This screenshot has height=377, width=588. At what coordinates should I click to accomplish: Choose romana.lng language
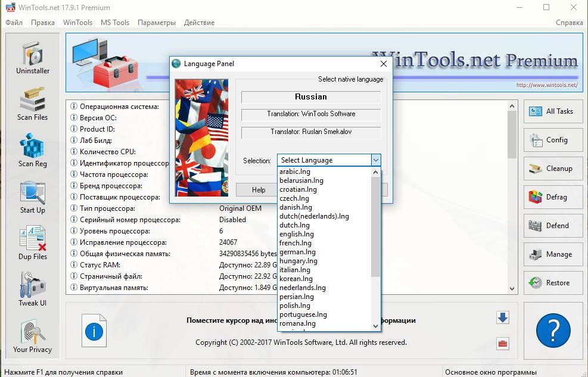324,323
